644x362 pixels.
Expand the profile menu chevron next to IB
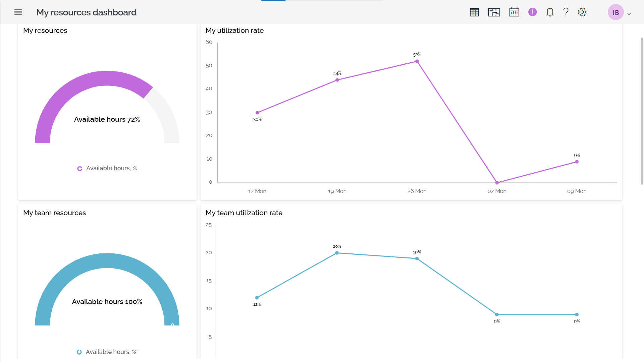(x=629, y=14)
